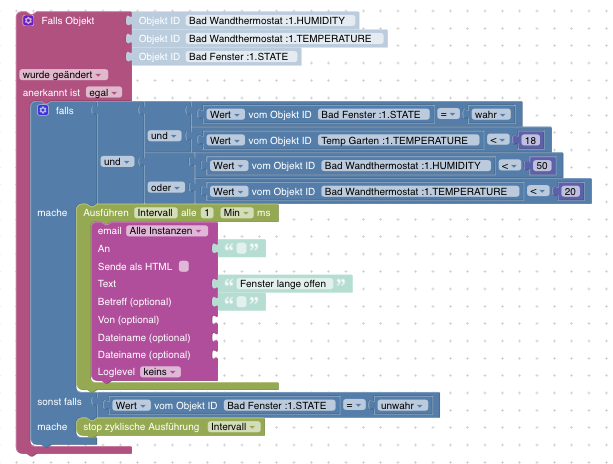Open less-than dropdown beside value 18
The height and width of the screenshot is (464, 613).
pyautogui.click(x=498, y=140)
